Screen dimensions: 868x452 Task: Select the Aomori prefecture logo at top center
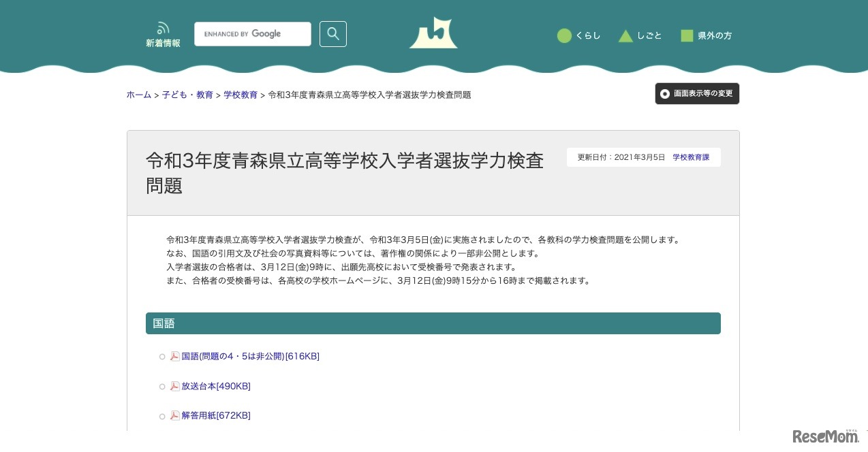point(433,32)
